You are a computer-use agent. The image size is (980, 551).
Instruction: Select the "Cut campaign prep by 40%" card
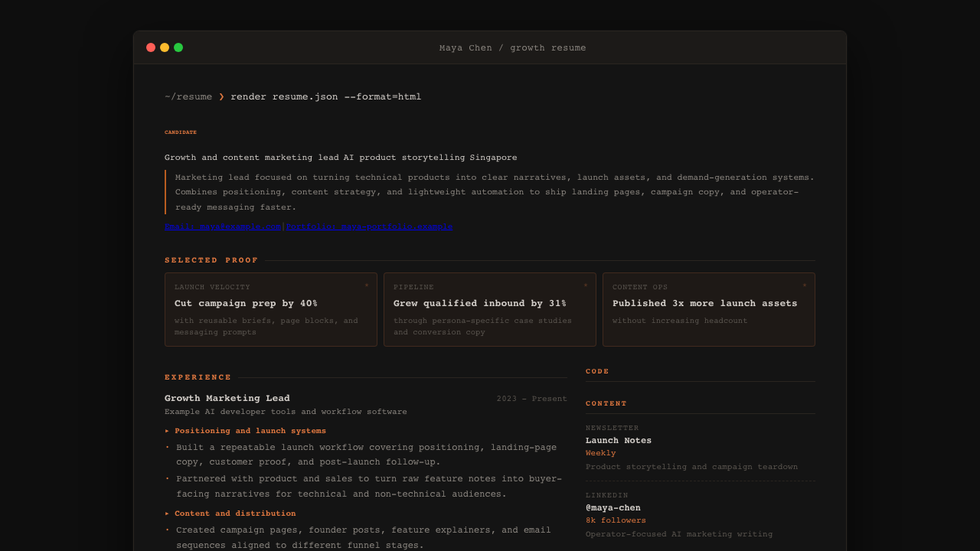tap(271, 310)
